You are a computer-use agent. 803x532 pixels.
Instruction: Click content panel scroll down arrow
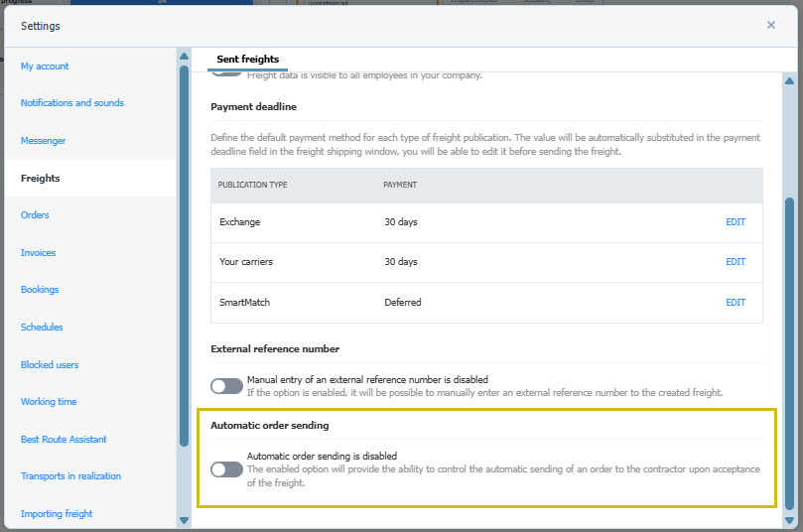pos(789,520)
